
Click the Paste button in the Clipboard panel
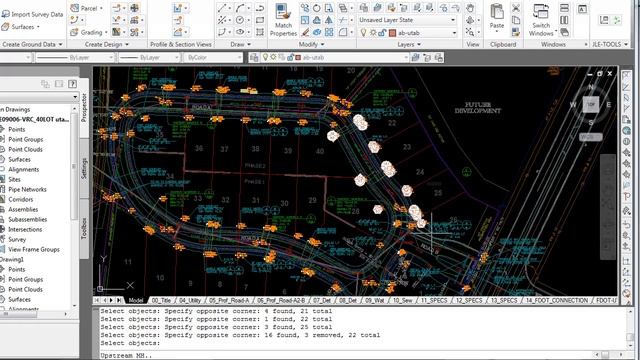497,17
